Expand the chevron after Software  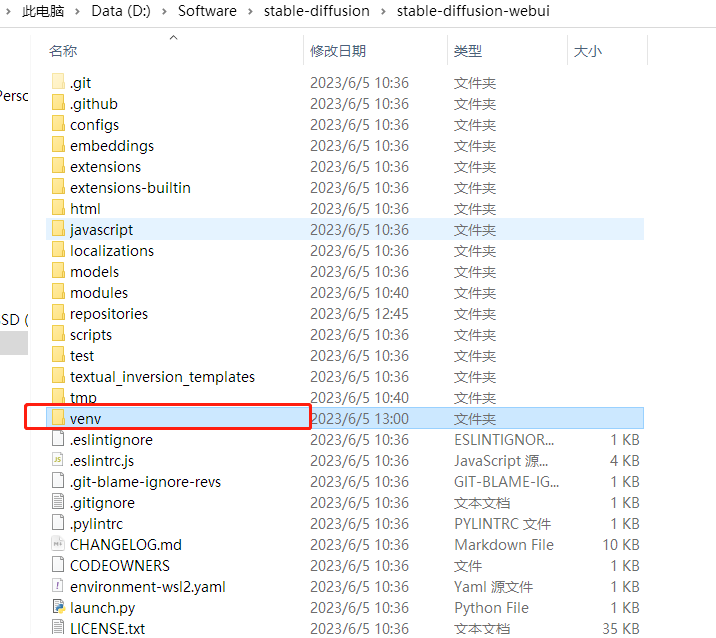[x=250, y=11]
